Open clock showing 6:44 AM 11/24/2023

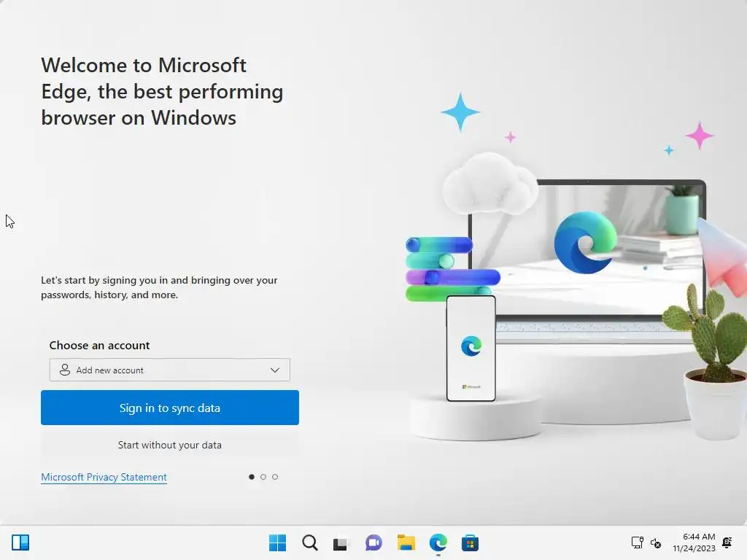(694, 542)
